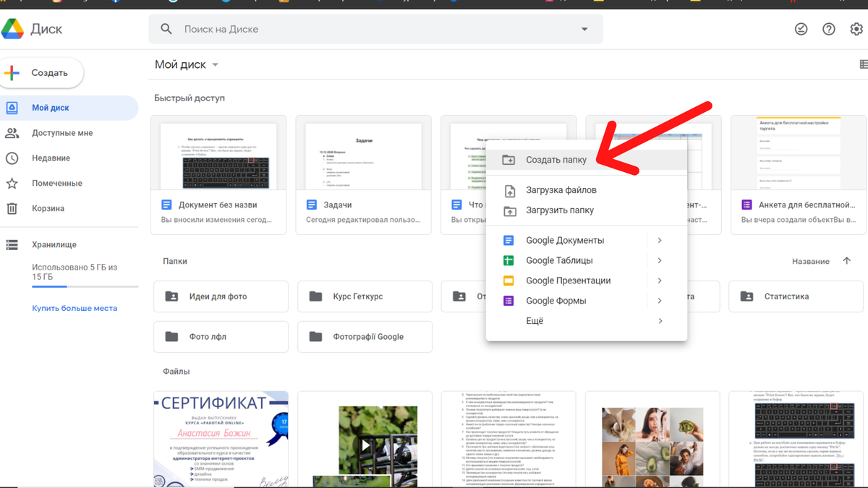Expand Google Документы submenu arrow
This screenshot has height=488, width=868.
660,240
